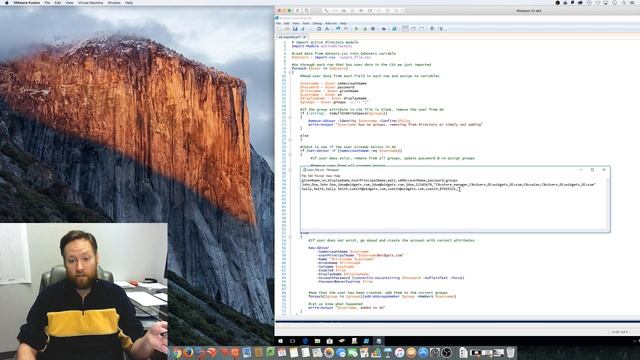Click the Run Selection icon in ISE toolbar
Image resolution: width=640 pixels, height=360 pixels.
click(365, 29)
